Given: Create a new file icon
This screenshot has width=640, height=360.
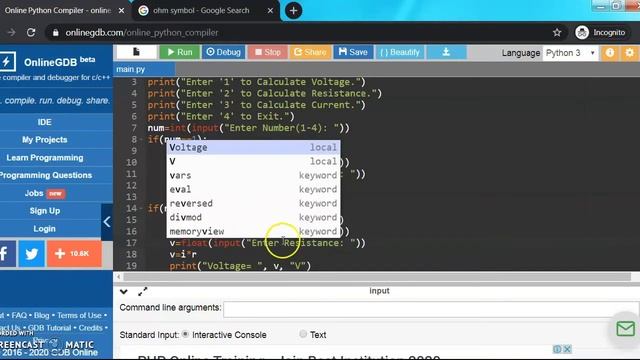Looking at the screenshot, I should (136, 52).
